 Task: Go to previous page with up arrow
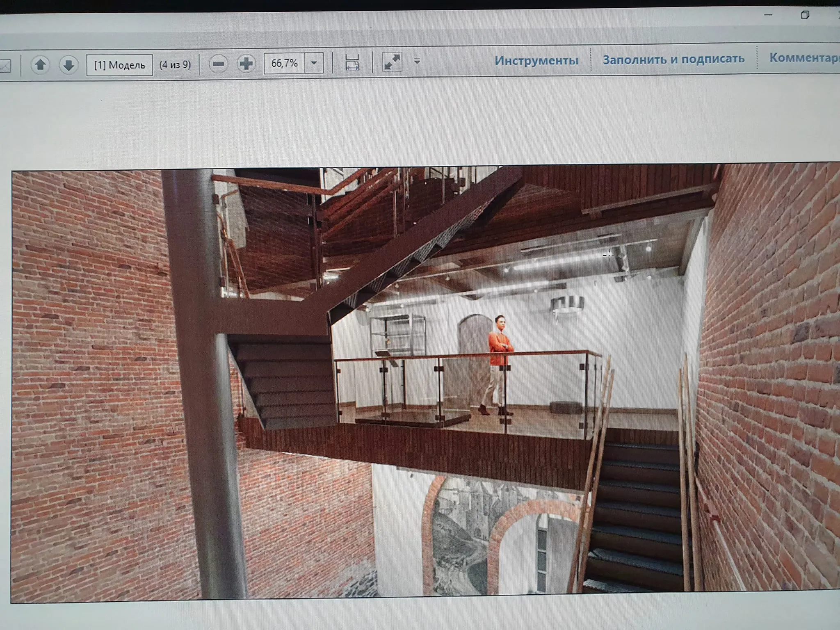[40, 64]
